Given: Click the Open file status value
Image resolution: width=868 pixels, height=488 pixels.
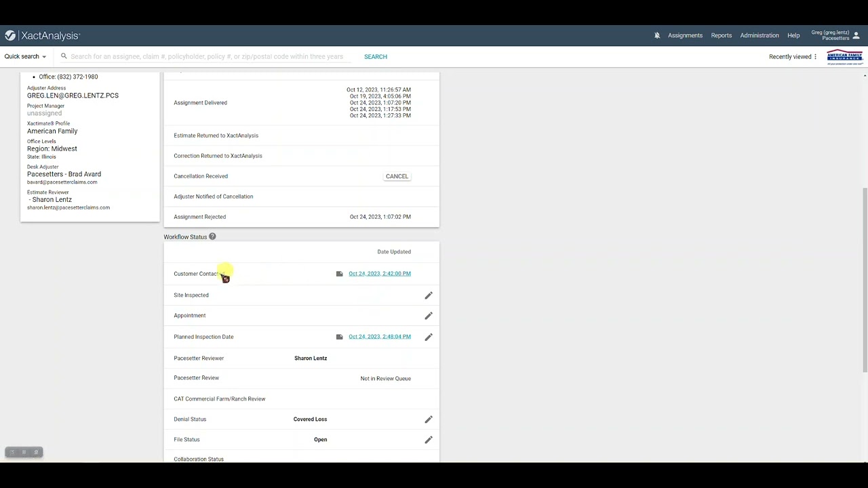Looking at the screenshot, I should [x=321, y=440].
